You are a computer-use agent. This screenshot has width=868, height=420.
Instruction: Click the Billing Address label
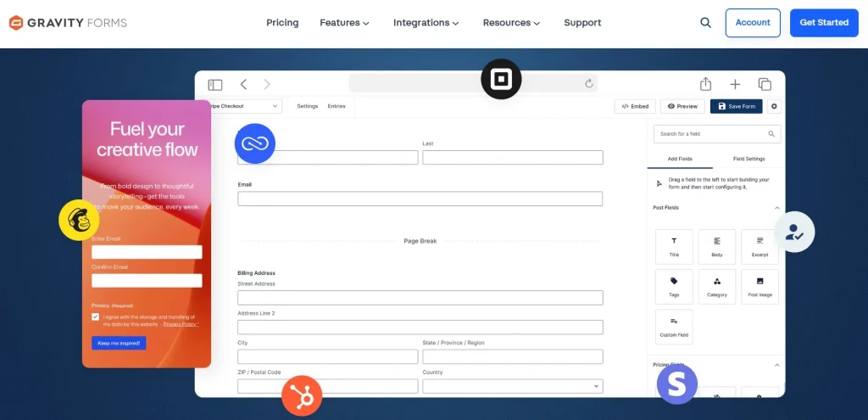256,273
